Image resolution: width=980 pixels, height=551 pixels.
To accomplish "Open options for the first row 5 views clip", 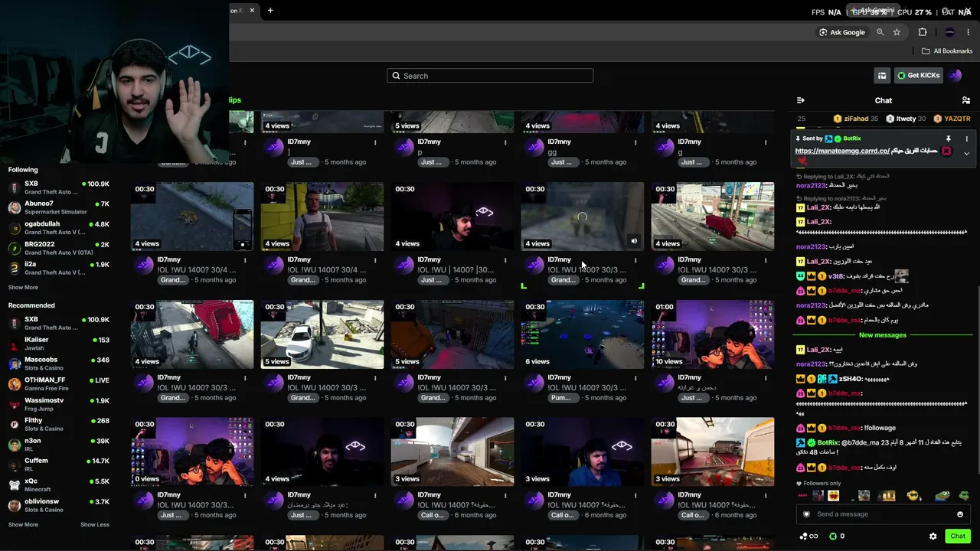I will click(505, 142).
